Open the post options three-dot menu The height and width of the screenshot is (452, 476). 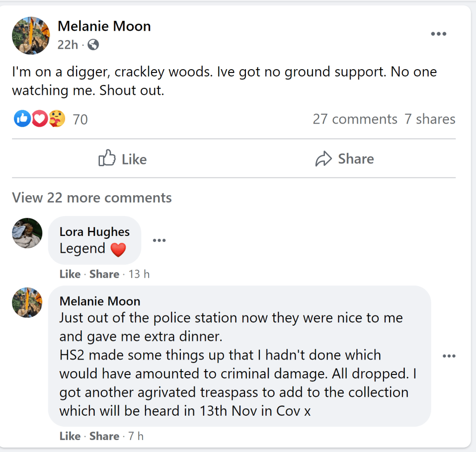[x=438, y=34]
